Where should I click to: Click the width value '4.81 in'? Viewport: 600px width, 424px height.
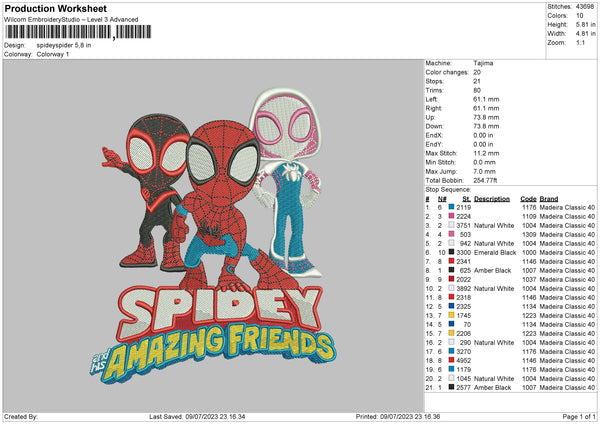tap(585, 34)
